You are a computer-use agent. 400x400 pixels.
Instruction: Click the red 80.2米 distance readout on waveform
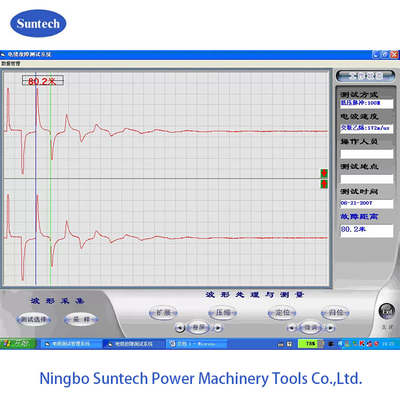click(43, 81)
